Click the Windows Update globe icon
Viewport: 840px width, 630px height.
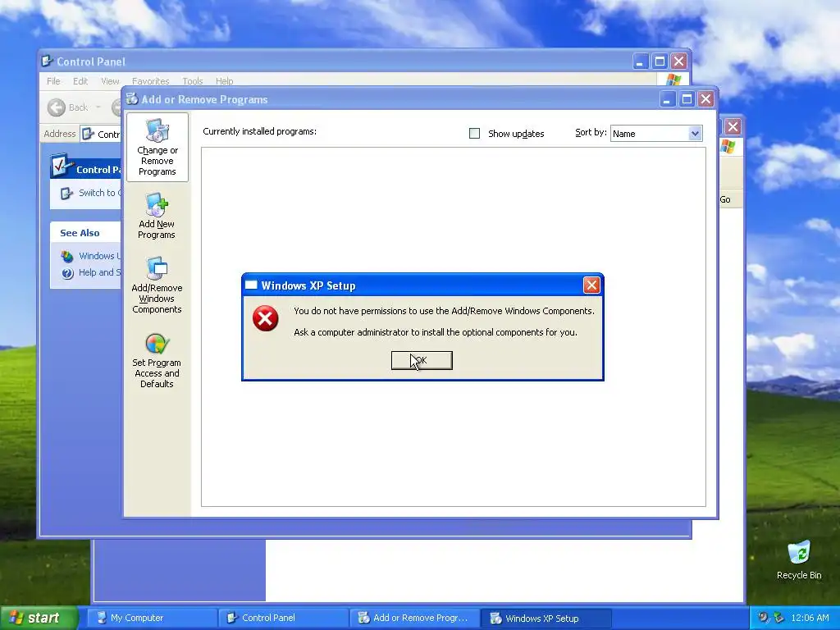point(67,256)
